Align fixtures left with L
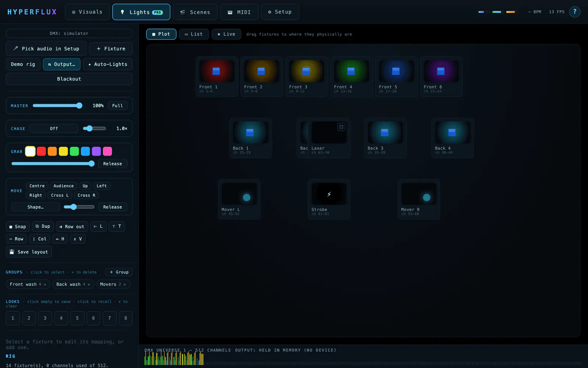Screen dimensions: 588x368 point(98,226)
